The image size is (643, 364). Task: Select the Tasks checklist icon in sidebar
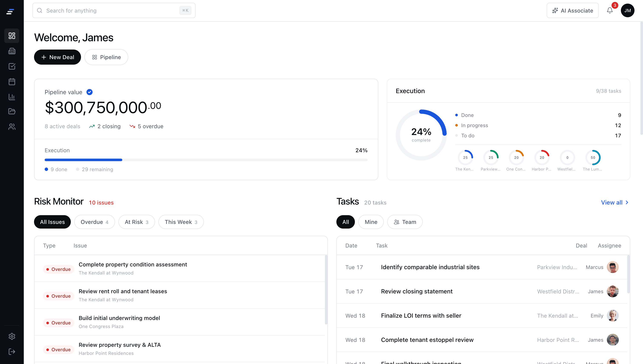(x=12, y=66)
